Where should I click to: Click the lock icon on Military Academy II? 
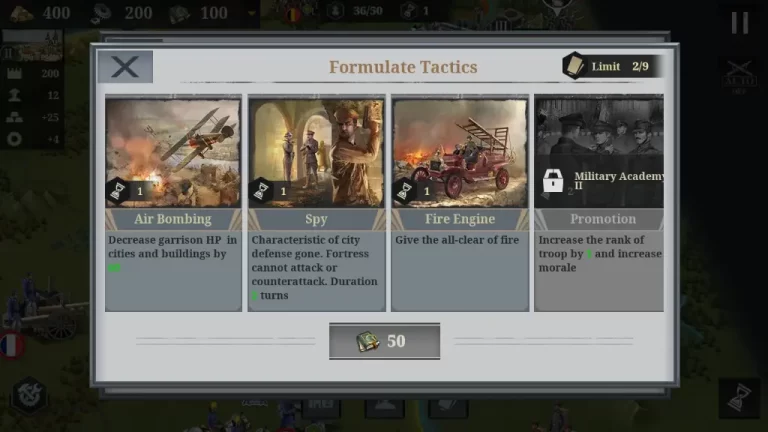click(x=553, y=181)
